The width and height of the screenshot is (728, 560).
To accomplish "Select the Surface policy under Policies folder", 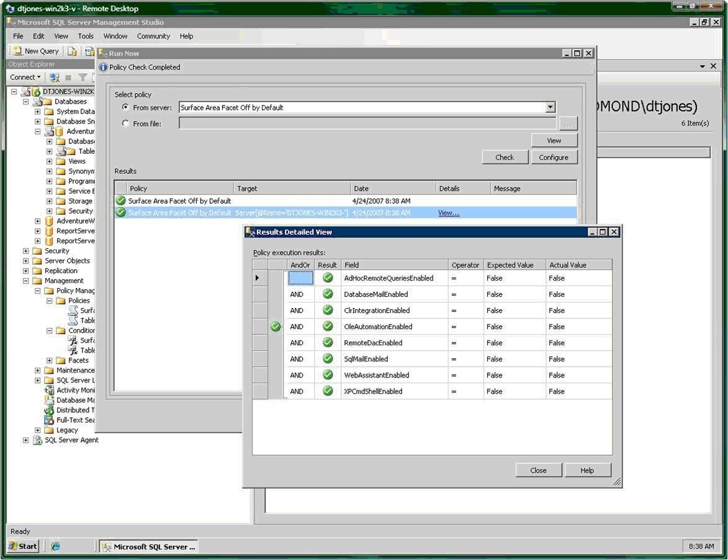I will pos(87,310).
